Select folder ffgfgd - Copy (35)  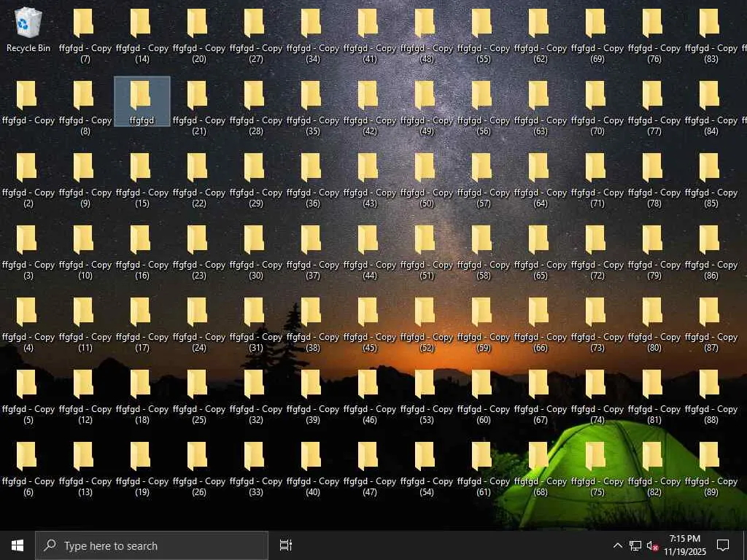[313, 107]
